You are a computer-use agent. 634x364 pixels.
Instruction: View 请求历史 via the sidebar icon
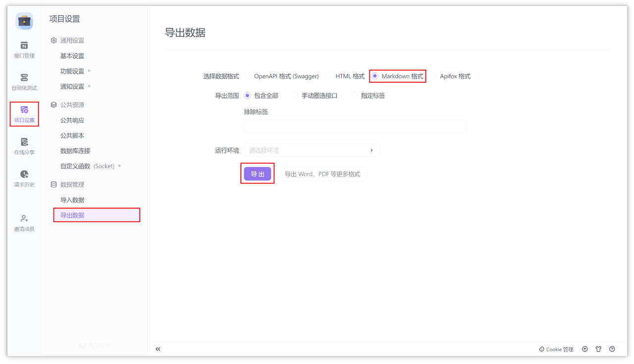coord(24,179)
